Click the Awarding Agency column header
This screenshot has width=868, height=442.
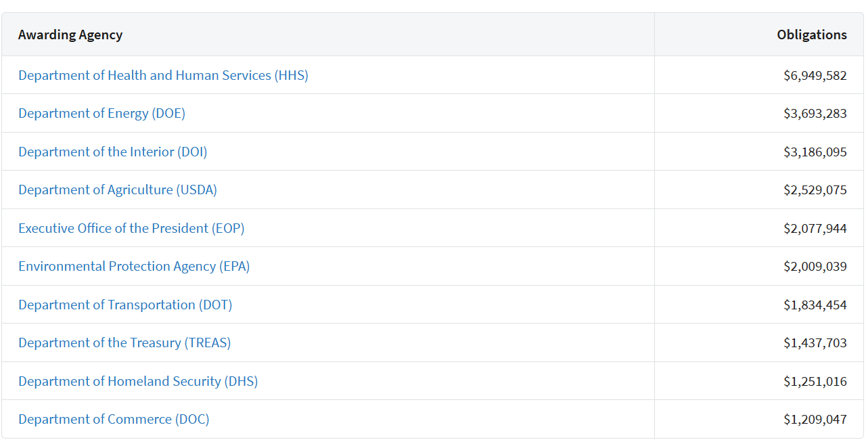[70, 35]
